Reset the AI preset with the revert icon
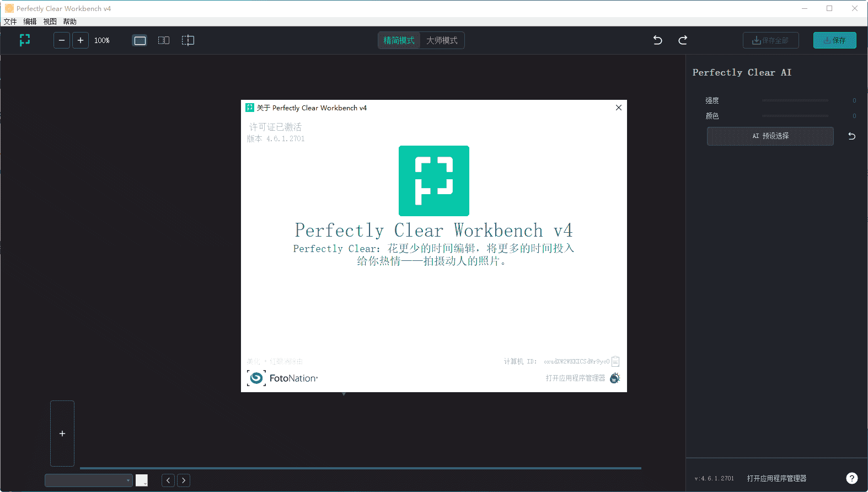Screen dimensions: 868x492 point(851,136)
